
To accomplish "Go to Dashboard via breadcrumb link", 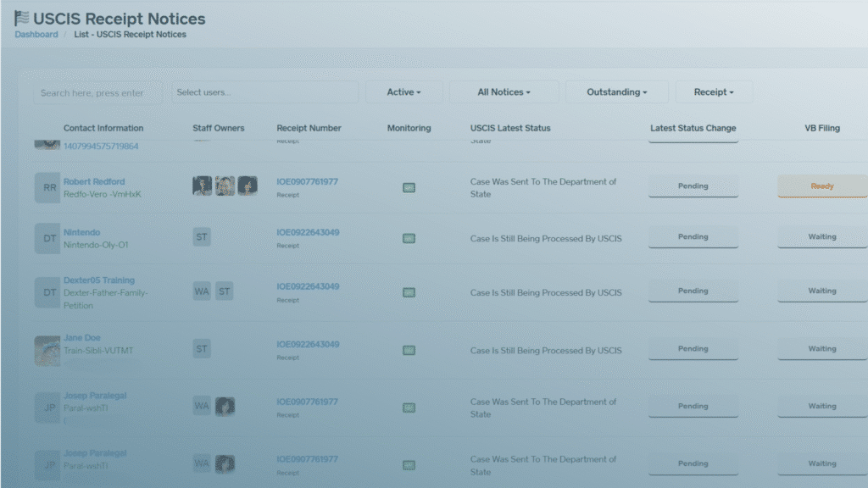I will 36,35.
